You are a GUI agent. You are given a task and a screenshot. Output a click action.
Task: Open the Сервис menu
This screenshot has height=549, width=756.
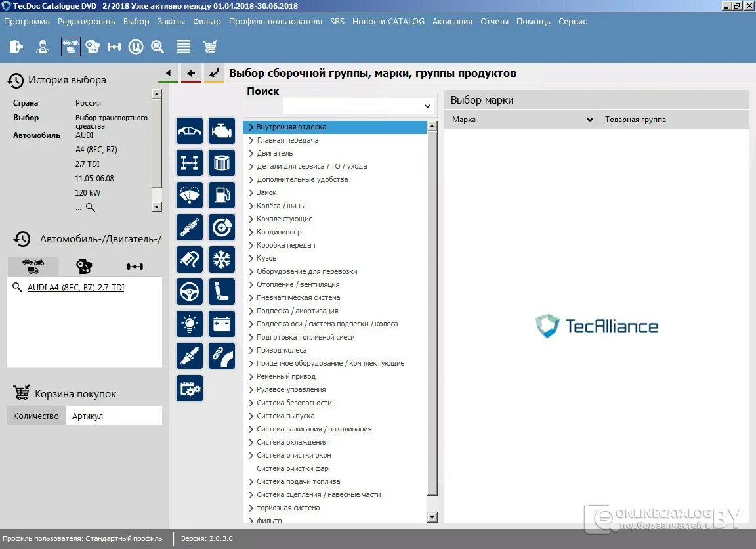(x=572, y=21)
